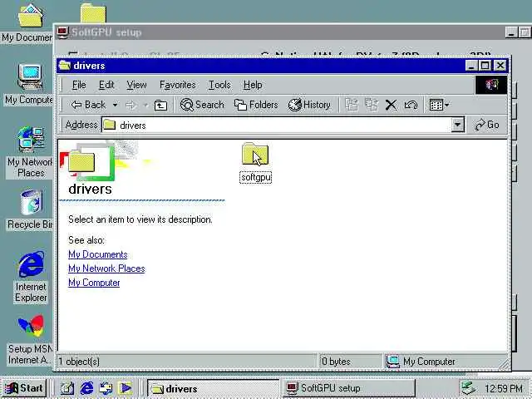The height and width of the screenshot is (399, 532).
Task: Open the Views dropdown button
Action: pyautogui.click(x=439, y=105)
